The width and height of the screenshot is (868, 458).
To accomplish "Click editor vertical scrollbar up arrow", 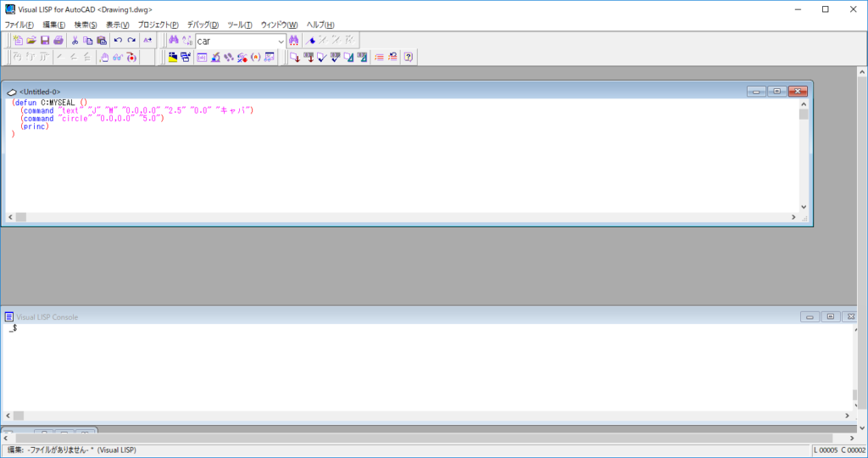I will pos(804,104).
